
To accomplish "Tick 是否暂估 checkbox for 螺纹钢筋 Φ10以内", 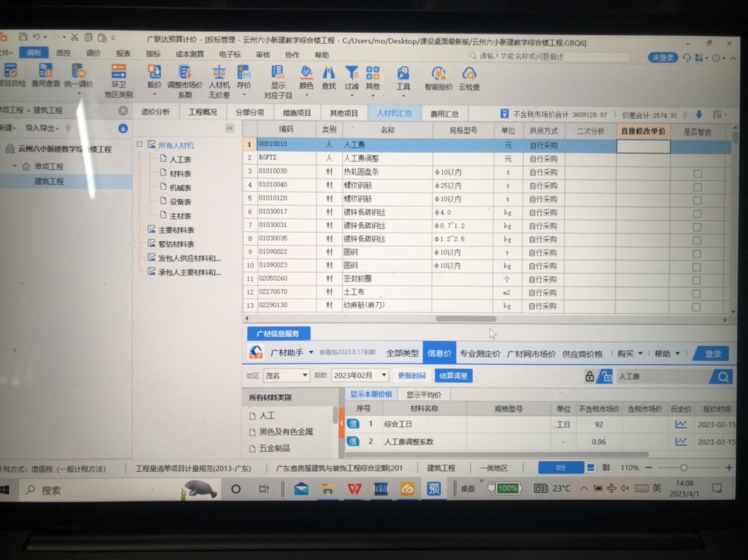I will 697,201.
